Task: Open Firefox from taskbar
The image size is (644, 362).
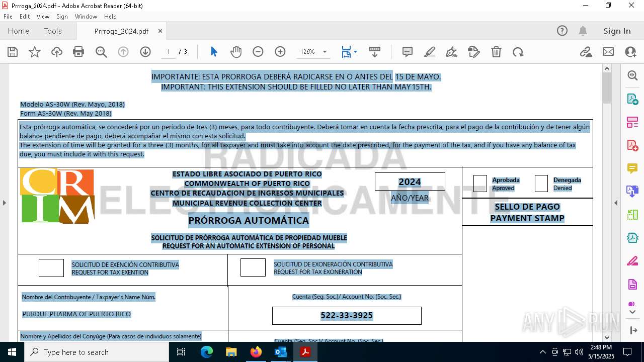Action: pyautogui.click(x=256, y=352)
